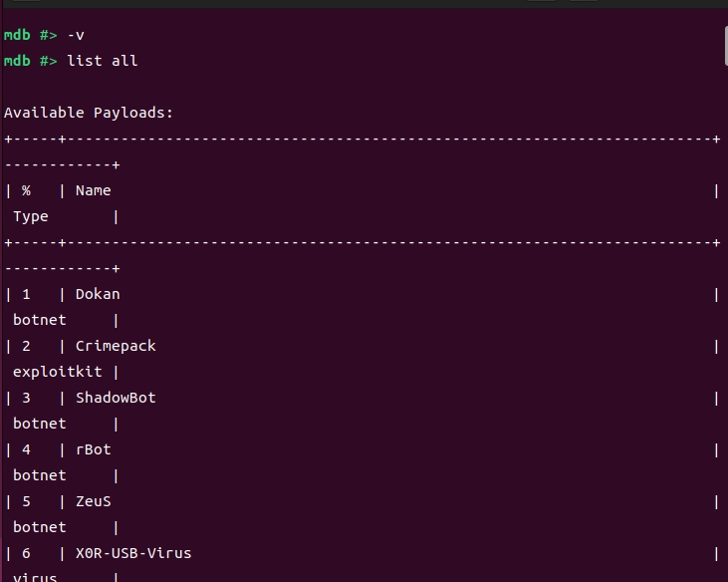728x582 pixels.
Task: Click row number 3 in table
Action: click(x=26, y=398)
